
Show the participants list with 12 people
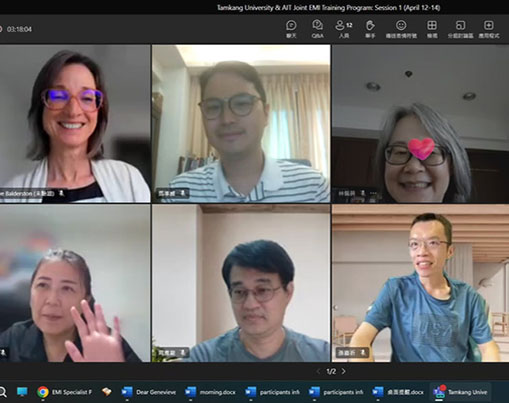click(x=344, y=29)
